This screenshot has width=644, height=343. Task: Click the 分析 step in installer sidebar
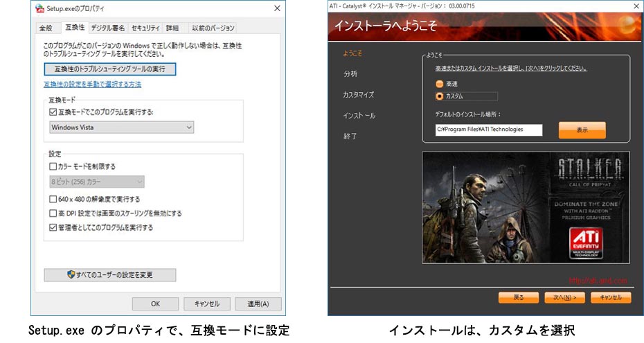point(350,74)
